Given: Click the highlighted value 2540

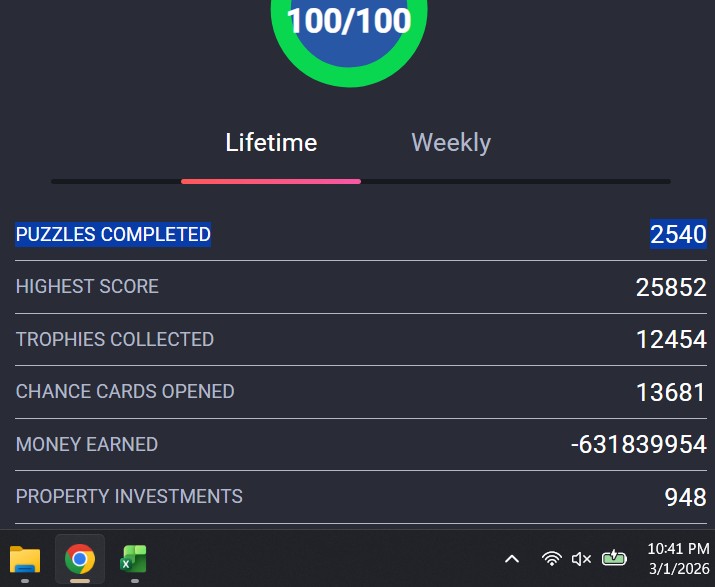Looking at the screenshot, I should tap(678, 234).
